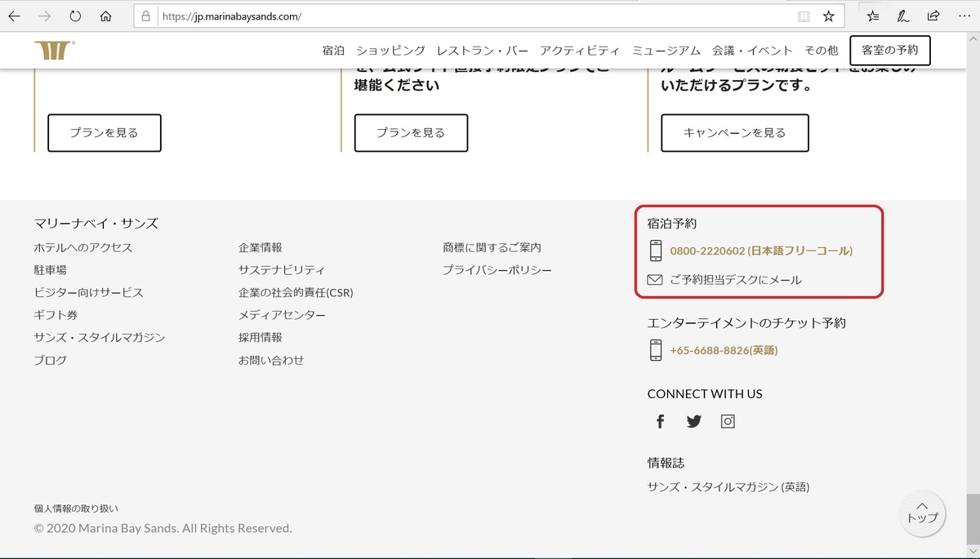The image size is (980, 559).
Task: Open サンズ・スタイルマガジン (英語) link
Action: pyautogui.click(x=728, y=487)
